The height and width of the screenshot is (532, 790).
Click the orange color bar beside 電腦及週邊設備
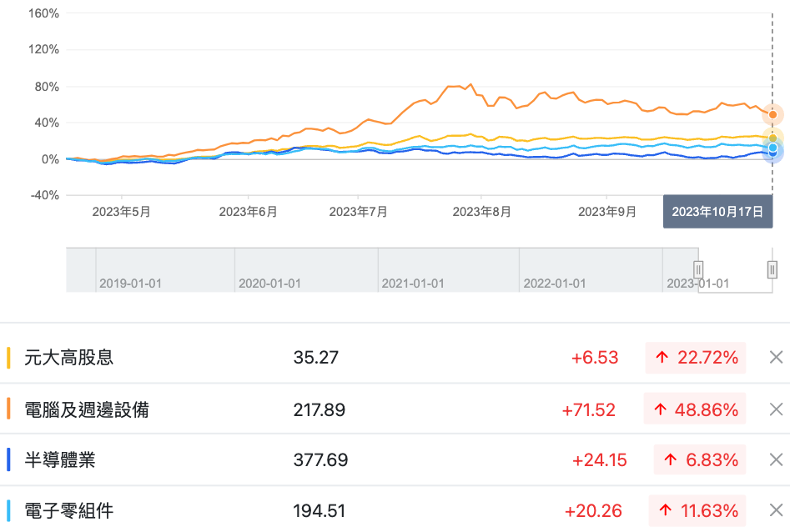click(x=8, y=409)
